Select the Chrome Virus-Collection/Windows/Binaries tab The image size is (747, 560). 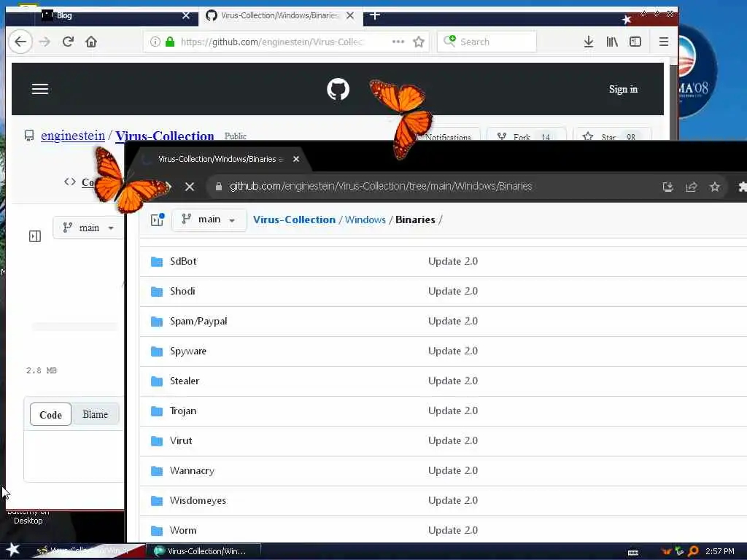click(x=220, y=159)
